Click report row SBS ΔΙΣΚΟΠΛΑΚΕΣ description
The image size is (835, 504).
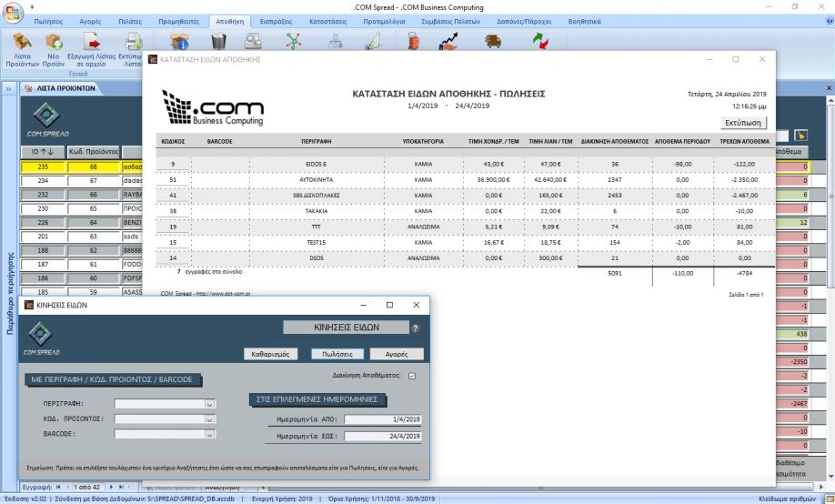point(317,196)
